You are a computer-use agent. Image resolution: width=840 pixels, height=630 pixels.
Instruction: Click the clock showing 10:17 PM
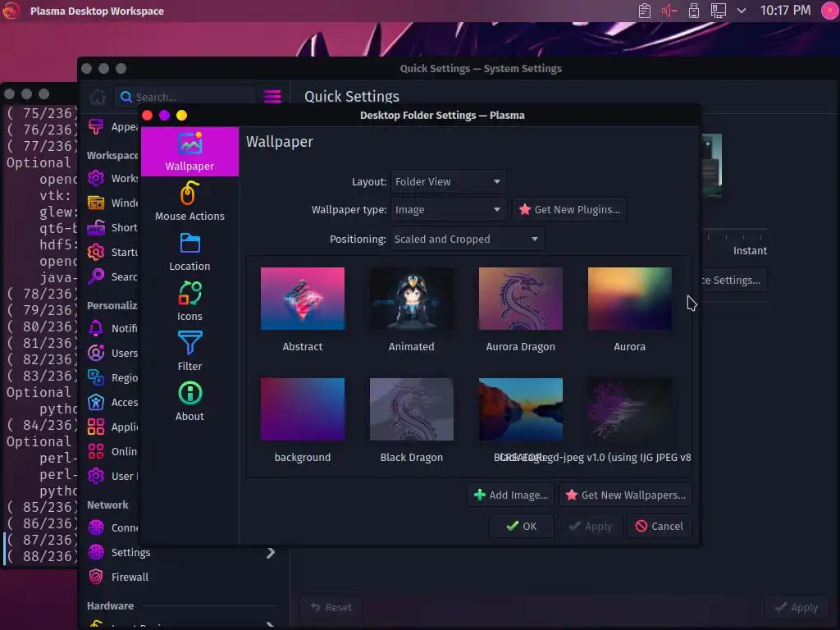[x=785, y=10]
